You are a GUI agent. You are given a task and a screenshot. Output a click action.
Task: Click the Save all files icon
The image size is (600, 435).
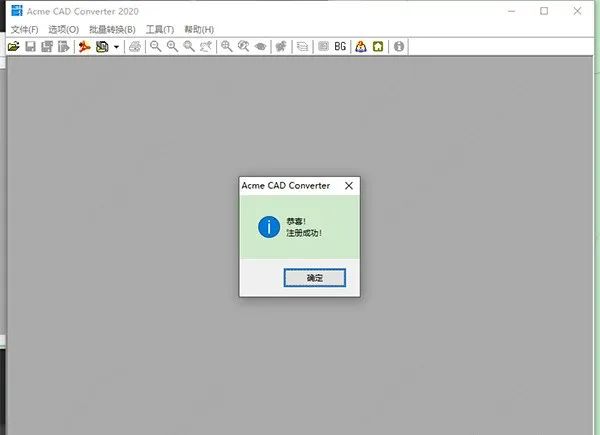47,47
